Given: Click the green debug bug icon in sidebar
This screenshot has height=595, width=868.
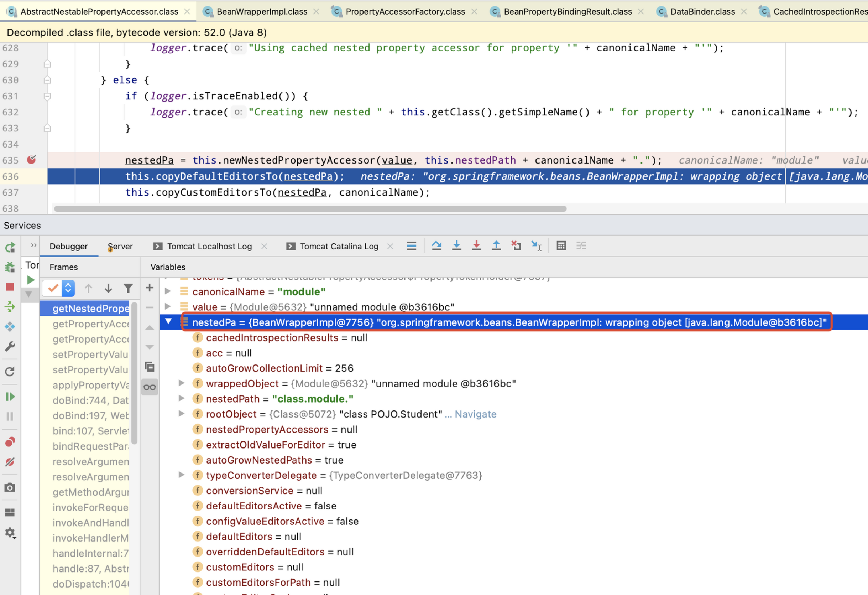Looking at the screenshot, I should (x=10, y=267).
